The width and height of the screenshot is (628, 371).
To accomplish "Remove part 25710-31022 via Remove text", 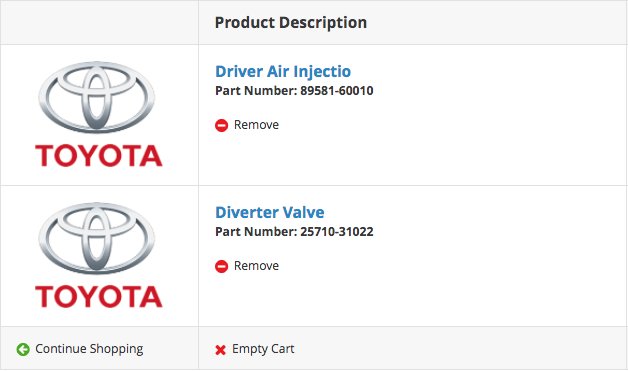I will (x=256, y=266).
